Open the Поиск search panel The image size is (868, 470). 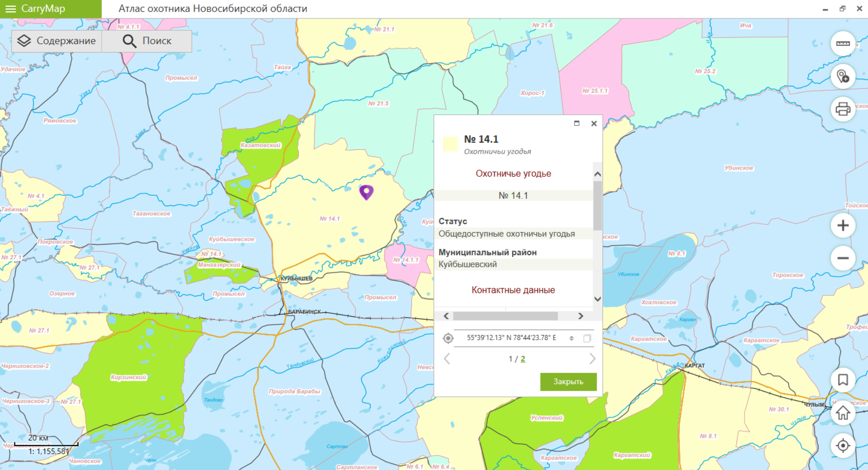[147, 41]
